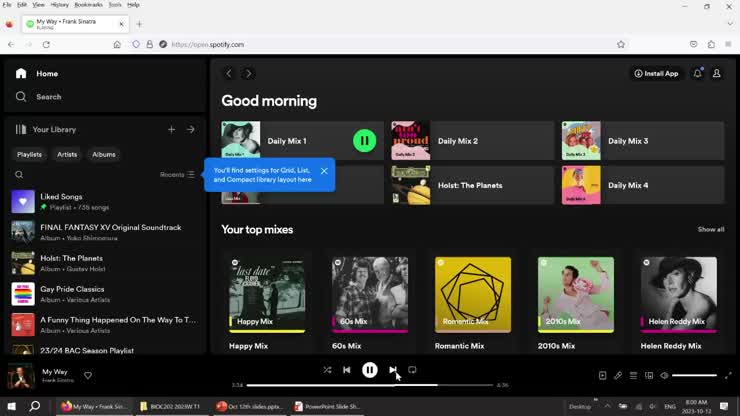Search within Your Library

[x=19, y=175]
